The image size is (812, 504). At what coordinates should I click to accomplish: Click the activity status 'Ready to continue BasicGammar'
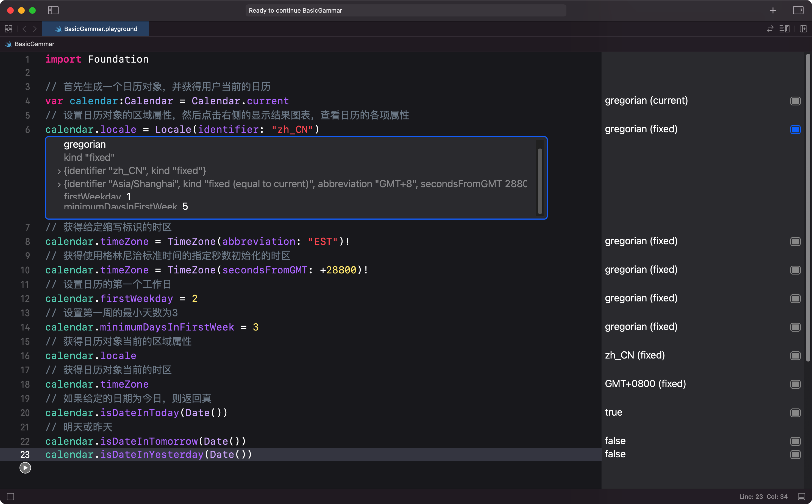[406, 10]
